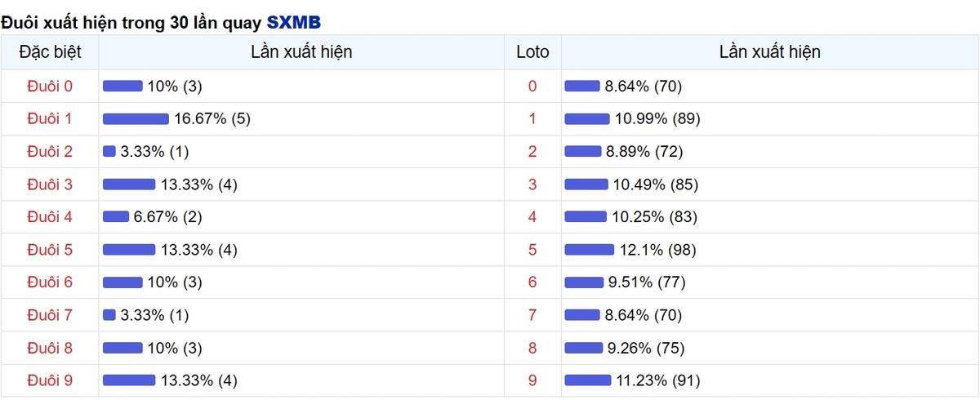Click the 12.1% bar for Loto 5
Viewport: 980px width, 400px height.
(590, 249)
